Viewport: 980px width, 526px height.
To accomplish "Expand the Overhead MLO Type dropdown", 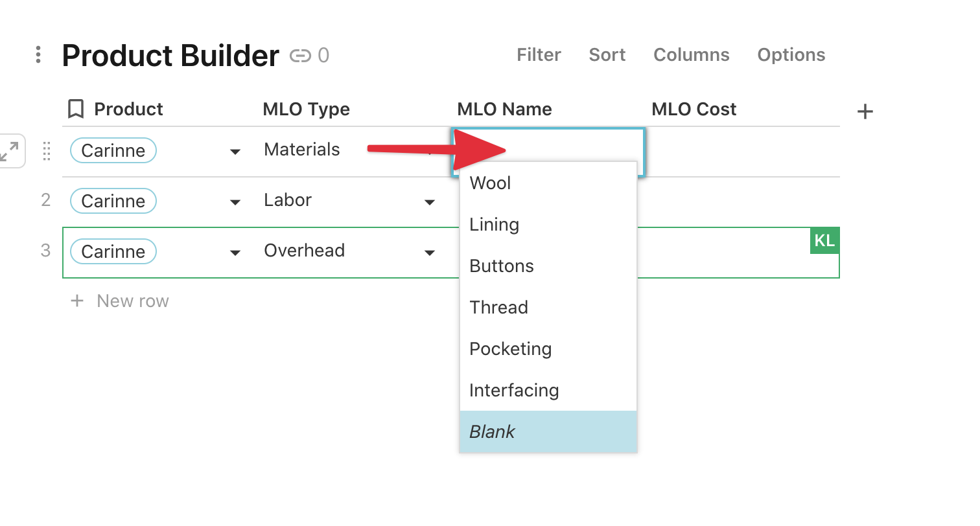I will (x=429, y=253).
